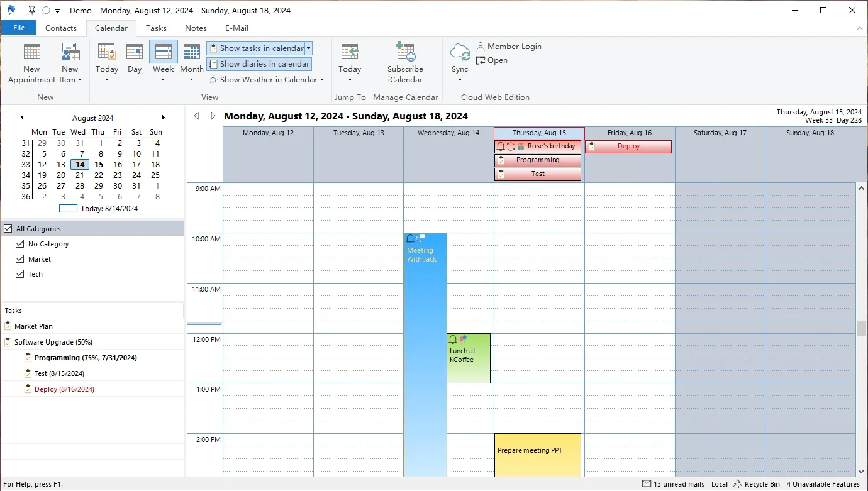Image resolution: width=868 pixels, height=491 pixels.
Task: Select the Lunch at KCoffee appointment
Action: pyautogui.click(x=469, y=358)
